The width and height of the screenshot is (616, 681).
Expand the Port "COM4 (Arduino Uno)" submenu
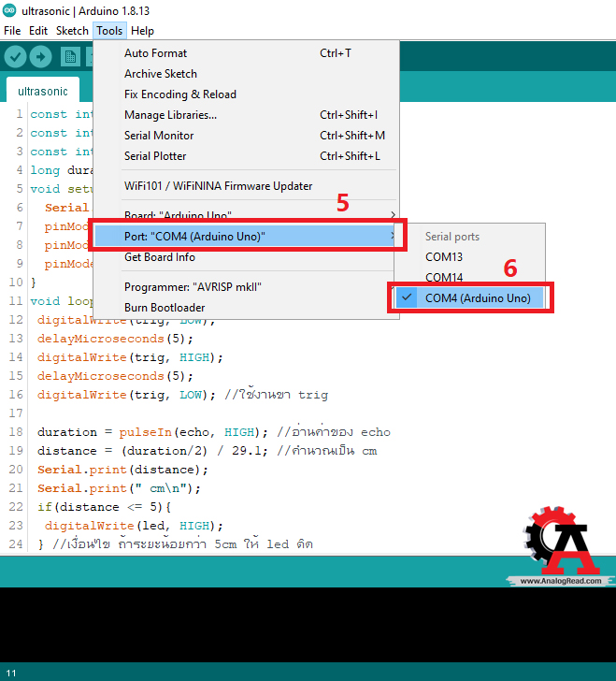246,237
